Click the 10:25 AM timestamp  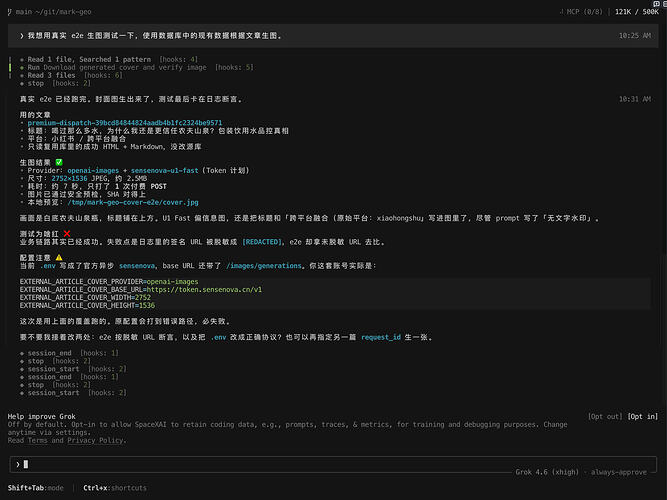click(x=635, y=36)
